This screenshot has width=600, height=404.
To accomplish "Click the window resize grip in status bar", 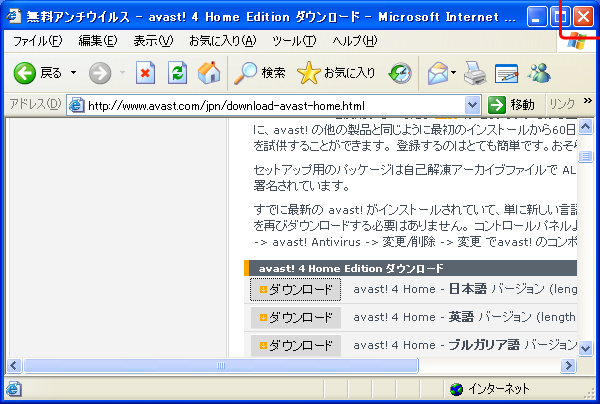I will (x=590, y=394).
